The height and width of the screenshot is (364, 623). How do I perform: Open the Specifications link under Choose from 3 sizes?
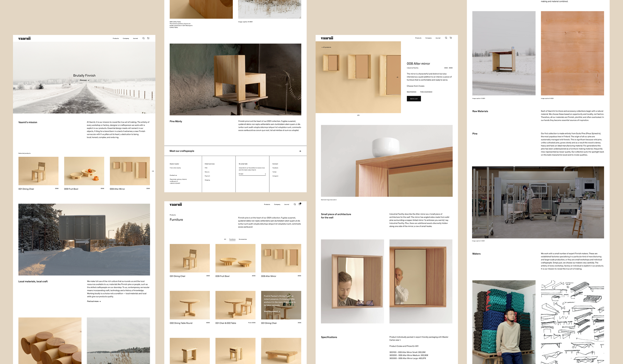pyautogui.click(x=411, y=92)
